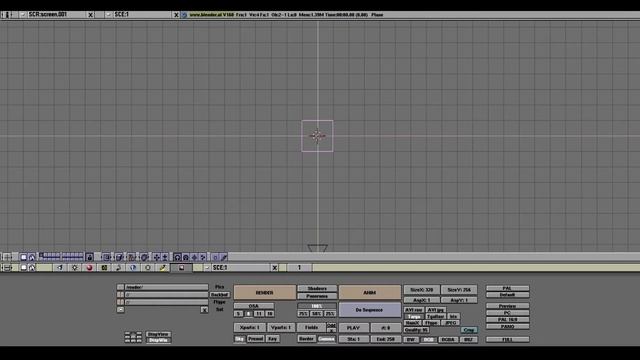Toggle Border render option
This screenshot has height=360, width=640.
[306, 339]
